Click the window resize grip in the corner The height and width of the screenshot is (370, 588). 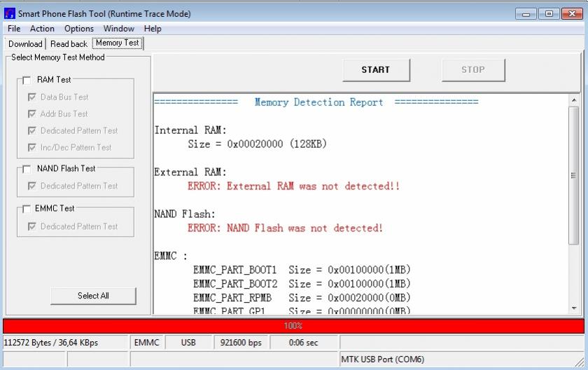coord(580,362)
